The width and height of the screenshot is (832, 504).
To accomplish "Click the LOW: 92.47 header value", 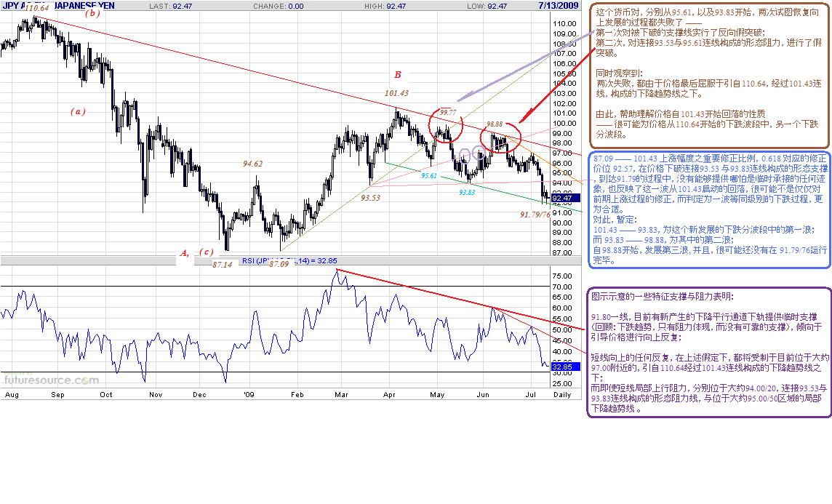I will pyautogui.click(x=487, y=6).
